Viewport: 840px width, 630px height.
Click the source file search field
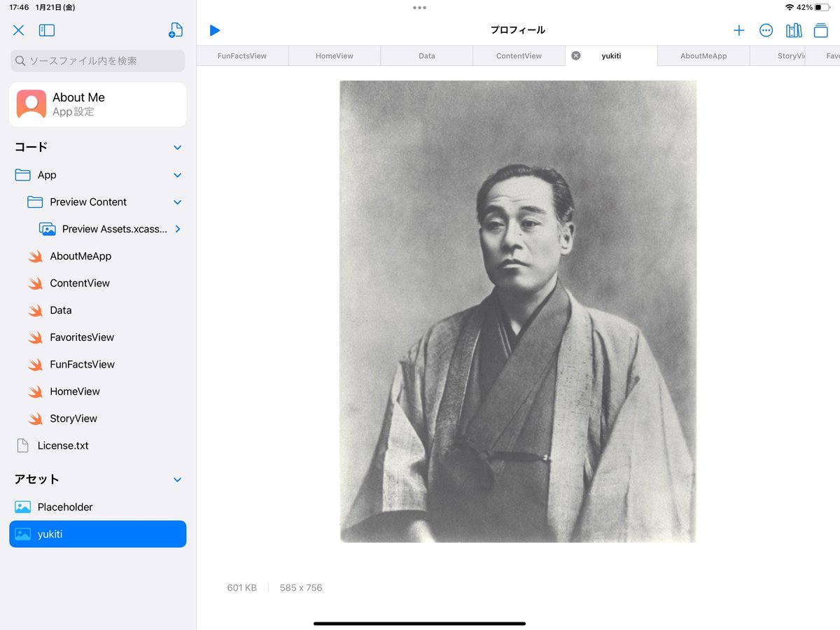point(98,61)
